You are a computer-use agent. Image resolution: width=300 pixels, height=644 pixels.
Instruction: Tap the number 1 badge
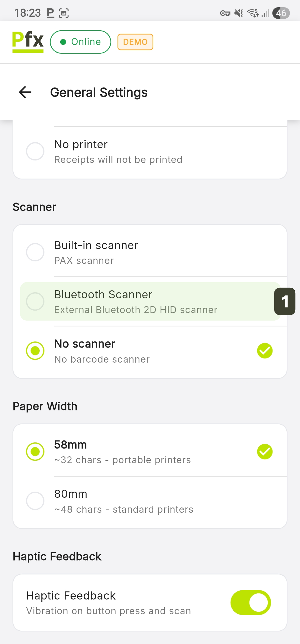[x=285, y=301]
